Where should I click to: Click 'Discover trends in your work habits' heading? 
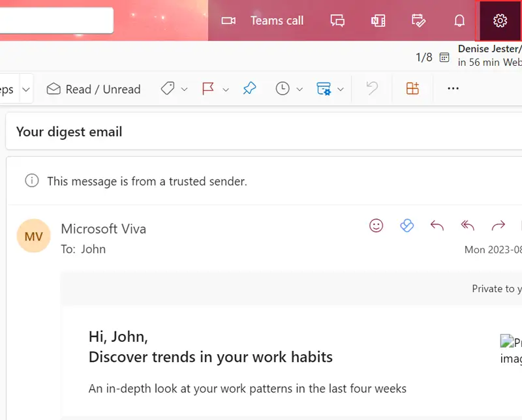point(210,357)
